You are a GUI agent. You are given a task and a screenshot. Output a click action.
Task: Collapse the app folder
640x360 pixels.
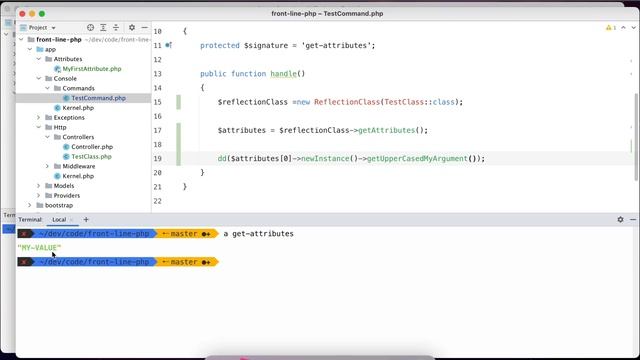[30, 49]
